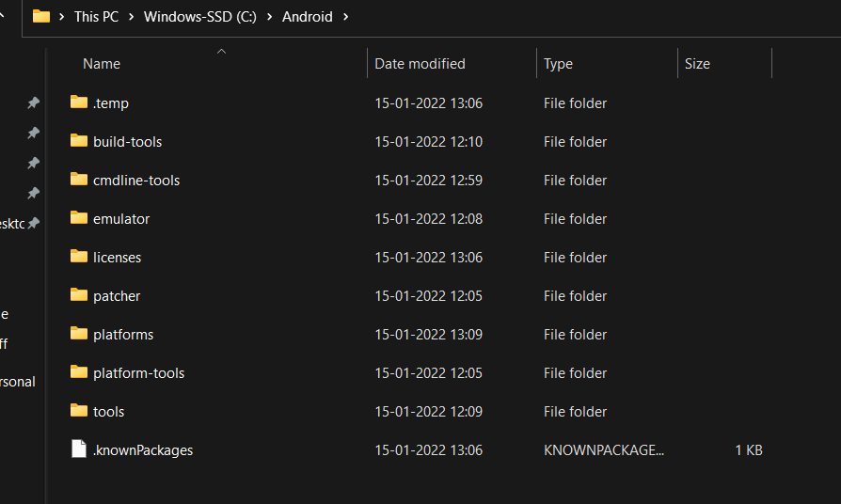Sort by Date modified column header
This screenshot has width=841, height=504.
pyautogui.click(x=420, y=64)
